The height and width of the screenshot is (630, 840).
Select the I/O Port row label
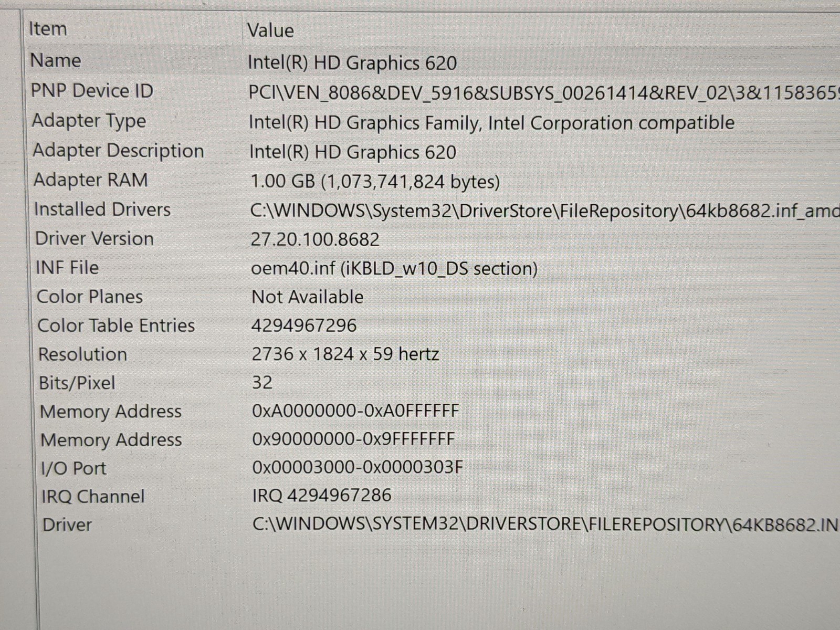pyautogui.click(x=73, y=468)
